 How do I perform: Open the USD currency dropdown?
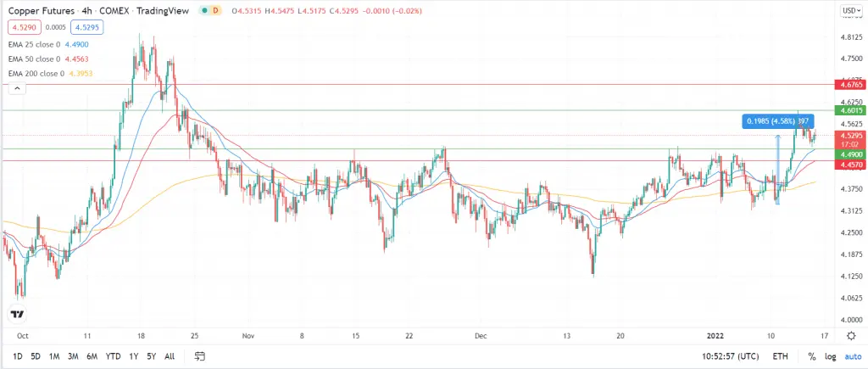850,10
